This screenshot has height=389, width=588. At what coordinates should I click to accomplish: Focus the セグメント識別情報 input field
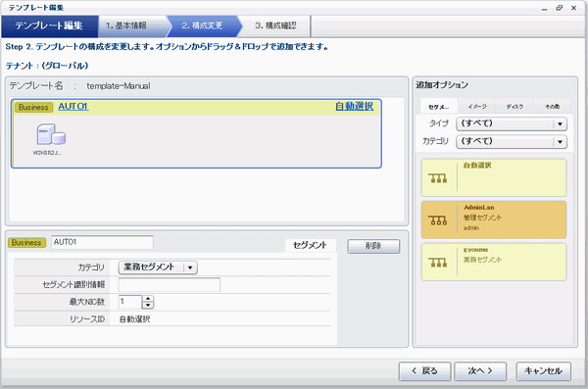(170, 285)
